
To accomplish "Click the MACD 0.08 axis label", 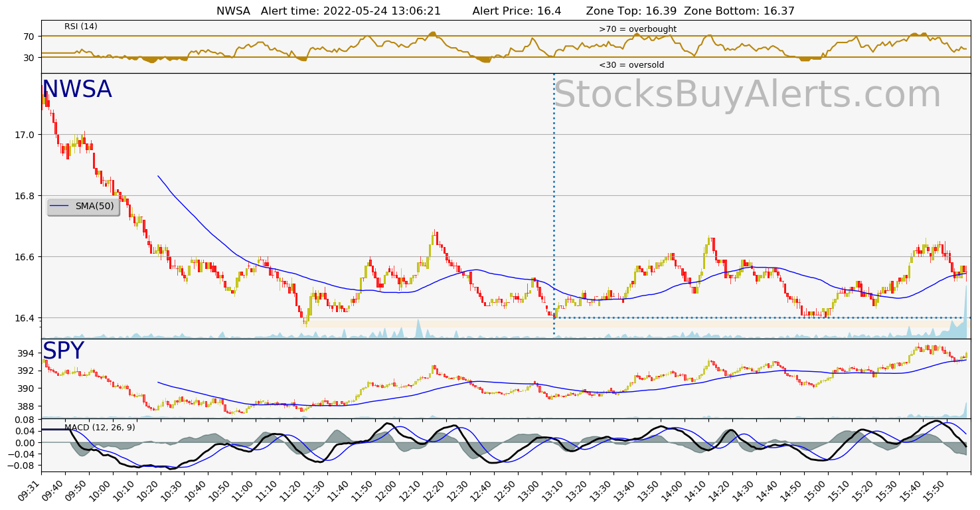I will point(26,419).
